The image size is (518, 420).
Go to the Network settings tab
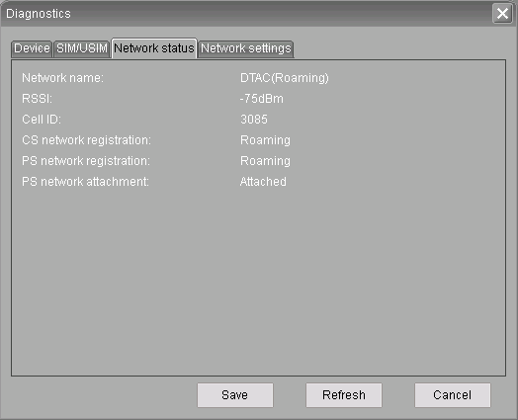point(246,48)
